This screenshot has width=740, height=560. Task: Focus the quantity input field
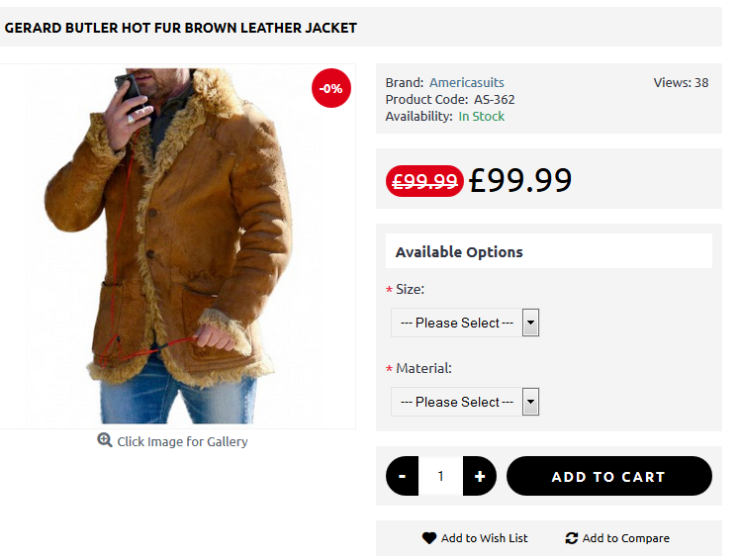point(440,476)
